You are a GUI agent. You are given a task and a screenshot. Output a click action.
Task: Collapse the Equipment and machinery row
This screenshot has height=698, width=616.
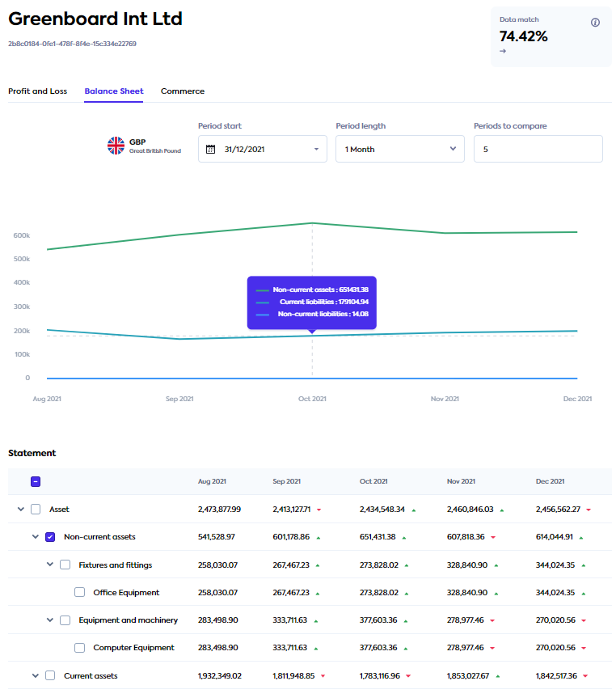(x=50, y=620)
